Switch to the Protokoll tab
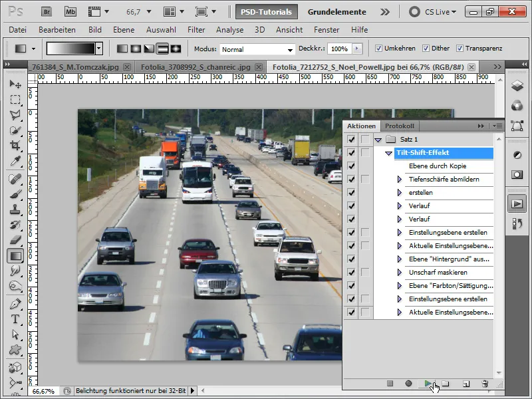This screenshot has height=399, width=532. click(400, 126)
